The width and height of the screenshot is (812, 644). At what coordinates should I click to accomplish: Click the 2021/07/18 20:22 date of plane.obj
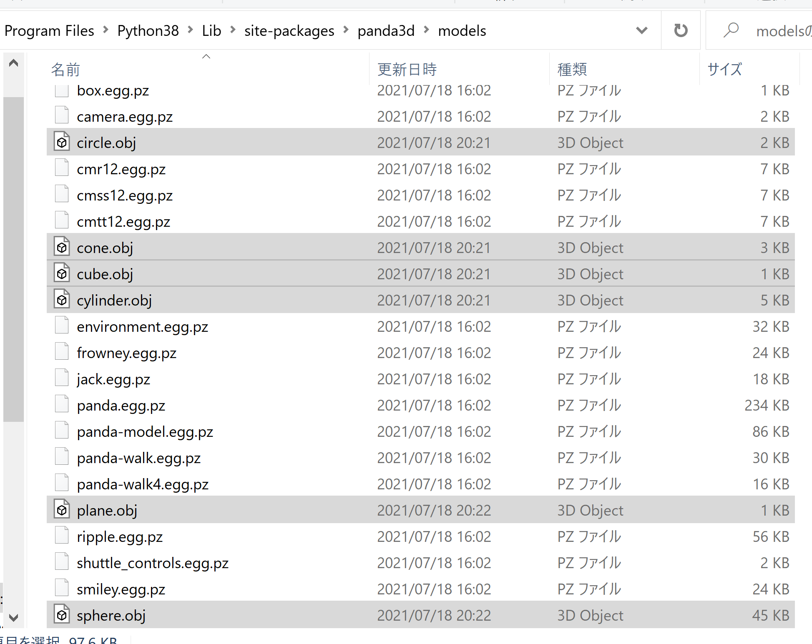click(434, 510)
